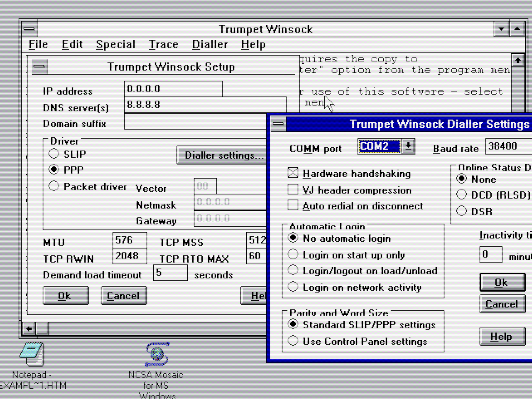The image size is (532, 399).
Task: Click the Domain suffix field
Action: (x=195, y=121)
